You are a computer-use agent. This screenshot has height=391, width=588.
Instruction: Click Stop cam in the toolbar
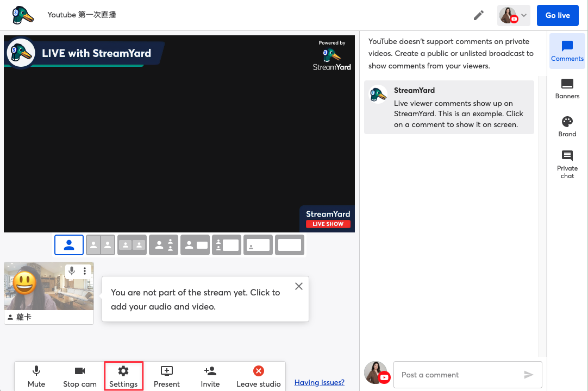tap(80, 376)
